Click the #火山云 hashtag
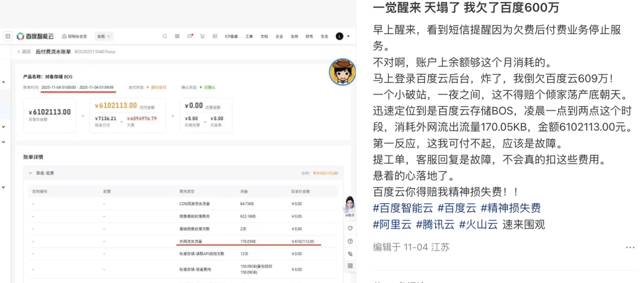 point(478,224)
